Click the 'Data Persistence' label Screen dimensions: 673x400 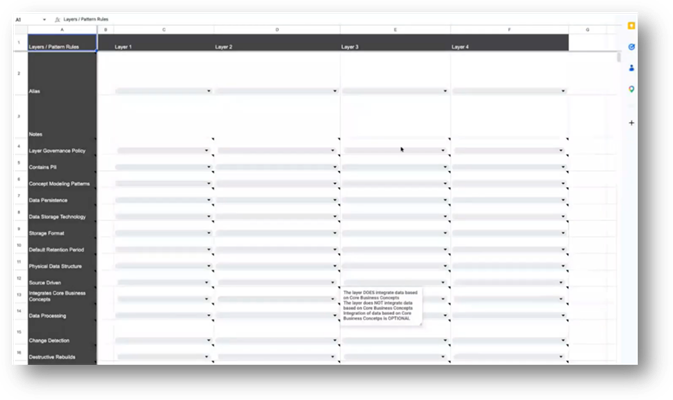(x=48, y=200)
